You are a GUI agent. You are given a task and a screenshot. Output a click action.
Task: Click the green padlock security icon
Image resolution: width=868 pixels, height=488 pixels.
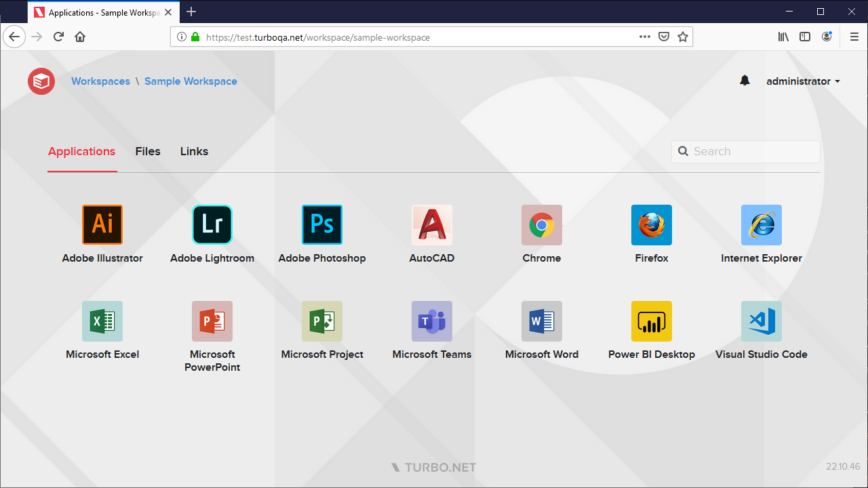(195, 37)
